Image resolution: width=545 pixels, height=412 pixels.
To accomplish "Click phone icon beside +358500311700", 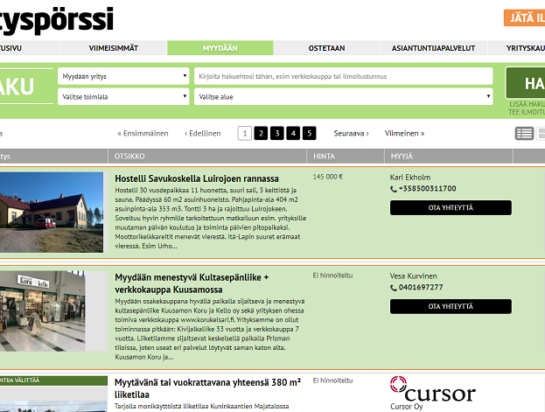I will [x=393, y=189].
